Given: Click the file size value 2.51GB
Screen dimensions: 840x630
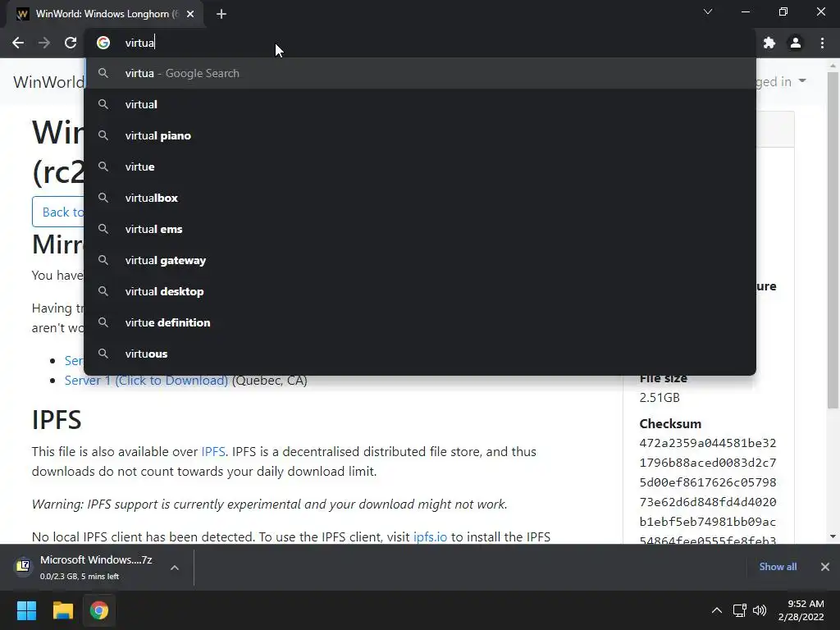Looking at the screenshot, I should tap(660, 398).
